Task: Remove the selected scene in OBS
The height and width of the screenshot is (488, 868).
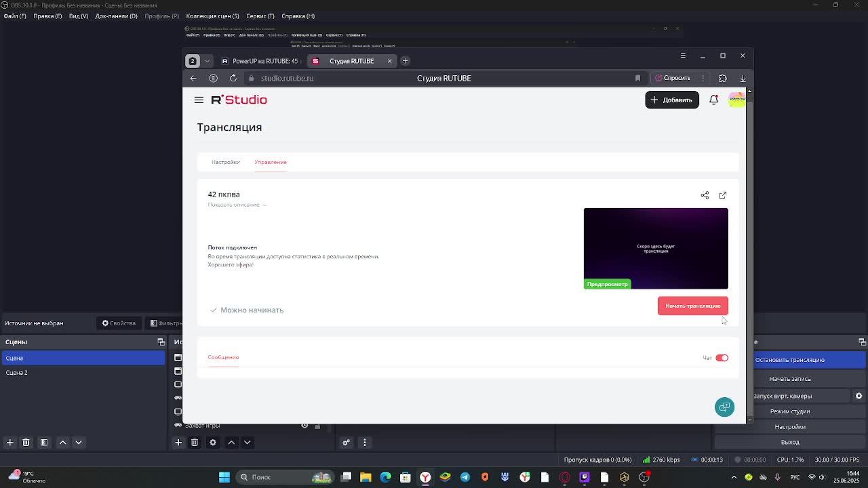Action: click(26, 443)
